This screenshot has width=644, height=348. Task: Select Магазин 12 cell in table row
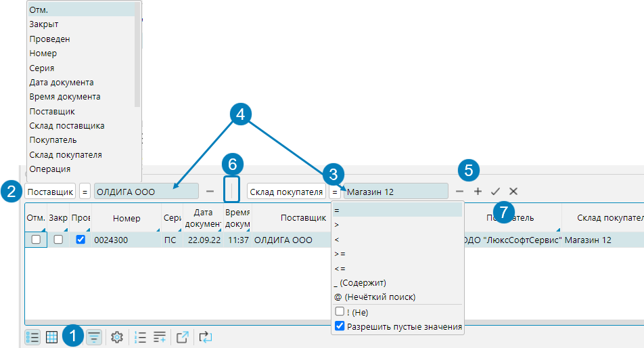click(x=603, y=240)
